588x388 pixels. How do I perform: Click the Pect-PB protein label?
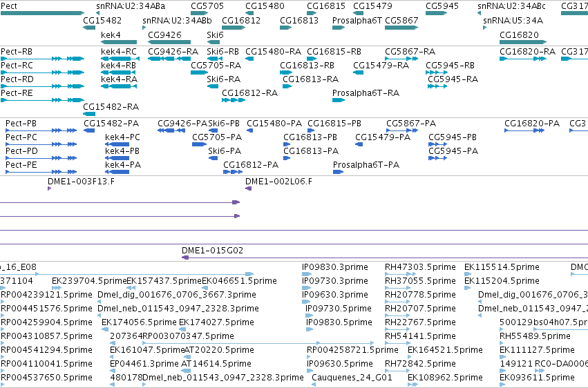point(21,124)
